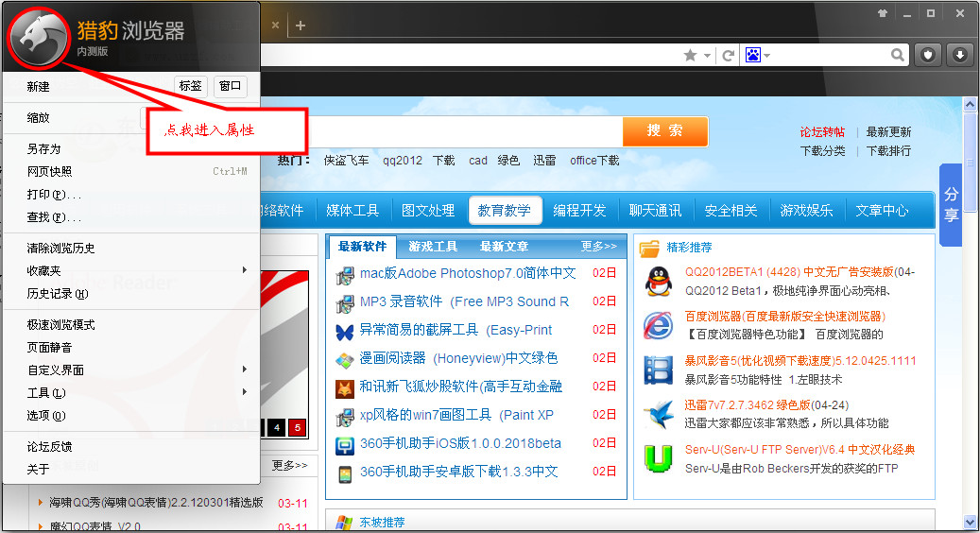Expand the 工具(L) submenu
The height and width of the screenshot is (533, 980).
(x=131, y=392)
